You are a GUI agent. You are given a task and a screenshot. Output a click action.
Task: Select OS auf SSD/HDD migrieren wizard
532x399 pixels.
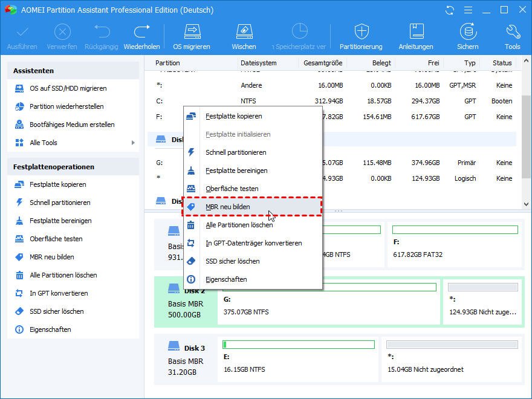(x=68, y=88)
